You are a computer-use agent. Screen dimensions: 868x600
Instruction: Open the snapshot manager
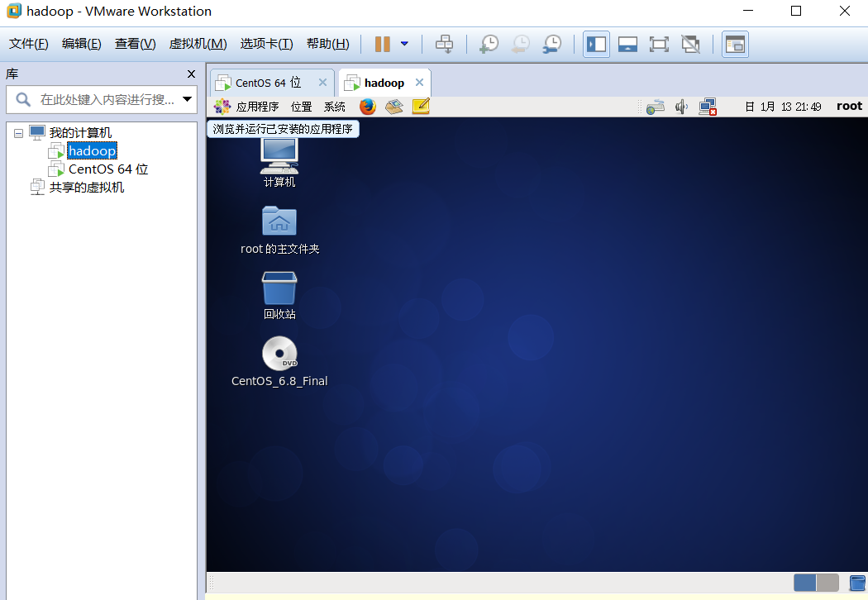click(552, 44)
